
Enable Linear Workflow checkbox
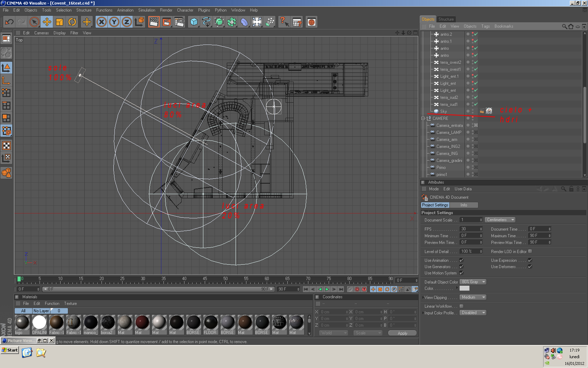pos(461,306)
